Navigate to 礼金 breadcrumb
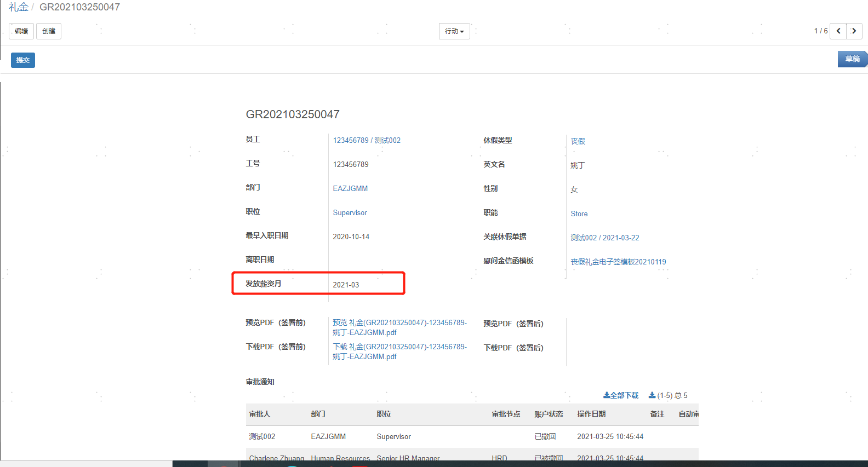Screen dimensions: 868x467 click(18, 7)
